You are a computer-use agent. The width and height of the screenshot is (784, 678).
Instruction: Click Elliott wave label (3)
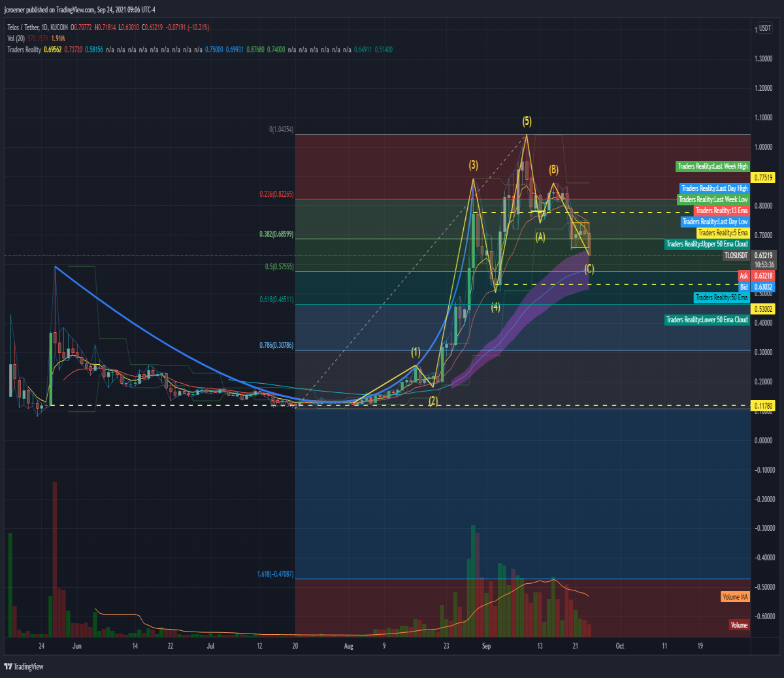474,165
